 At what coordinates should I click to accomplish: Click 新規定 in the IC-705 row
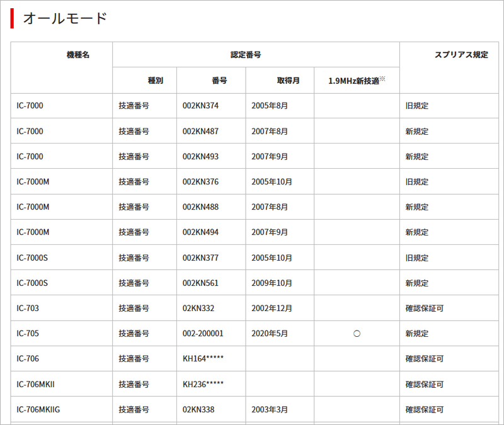(417, 334)
